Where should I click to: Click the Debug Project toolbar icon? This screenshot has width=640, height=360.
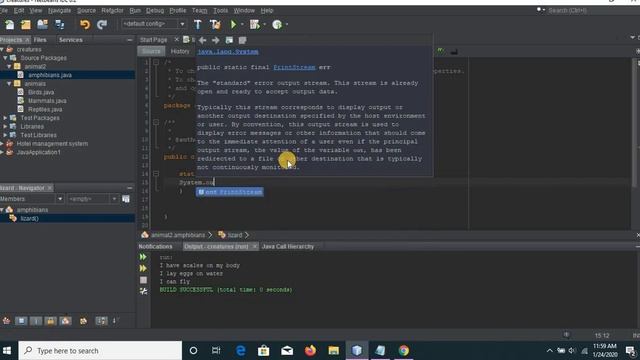(255, 24)
